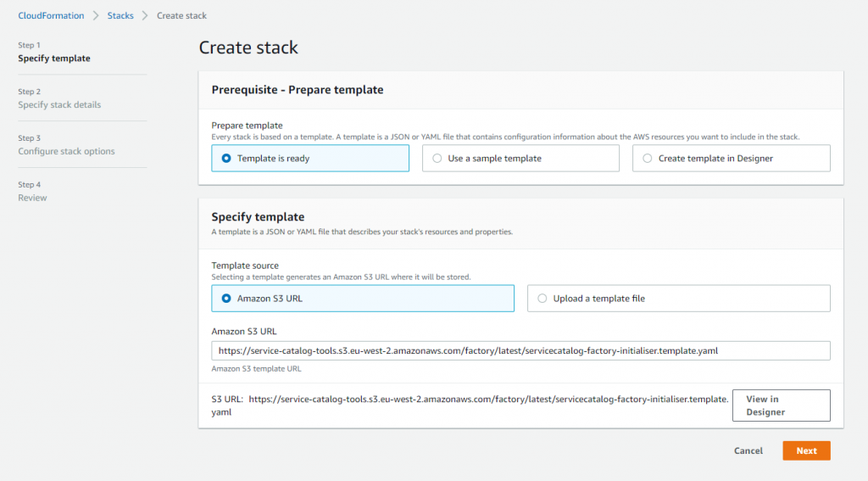The width and height of the screenshot is (868, 481).
Task: Open Stacks breadcrumb link
Action: 120,15
